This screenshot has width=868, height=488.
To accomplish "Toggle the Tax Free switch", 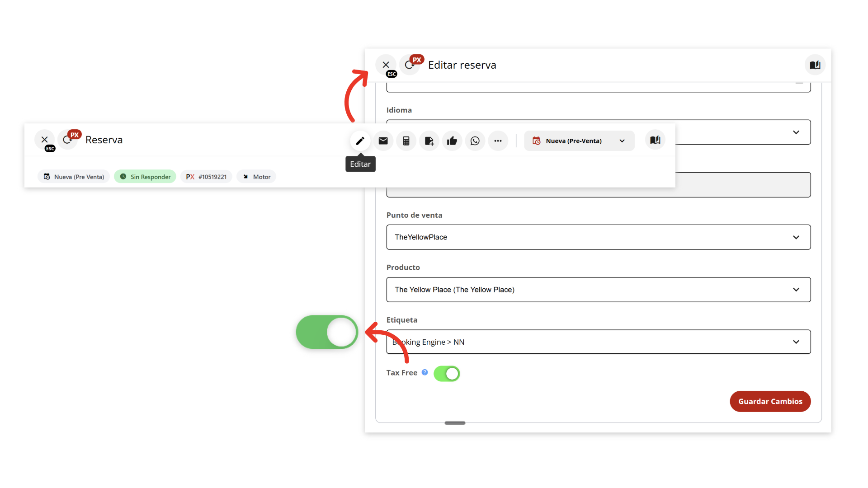I will pyautogui.click(x=447, y=374).
